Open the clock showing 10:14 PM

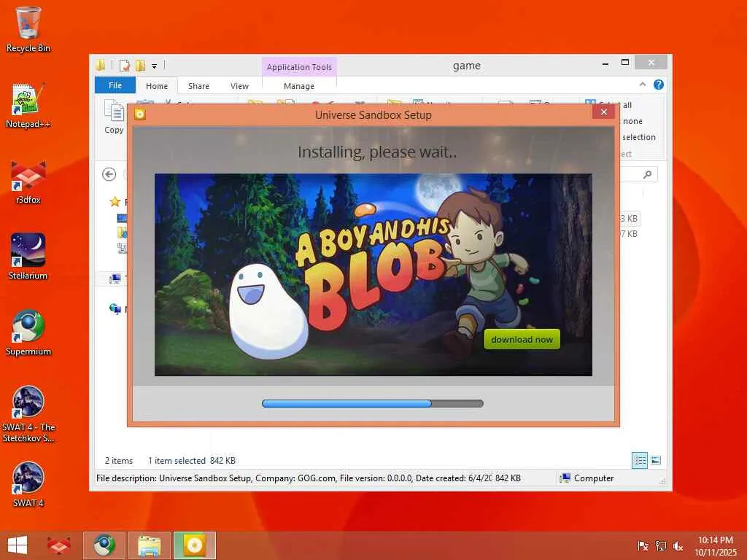716,546
